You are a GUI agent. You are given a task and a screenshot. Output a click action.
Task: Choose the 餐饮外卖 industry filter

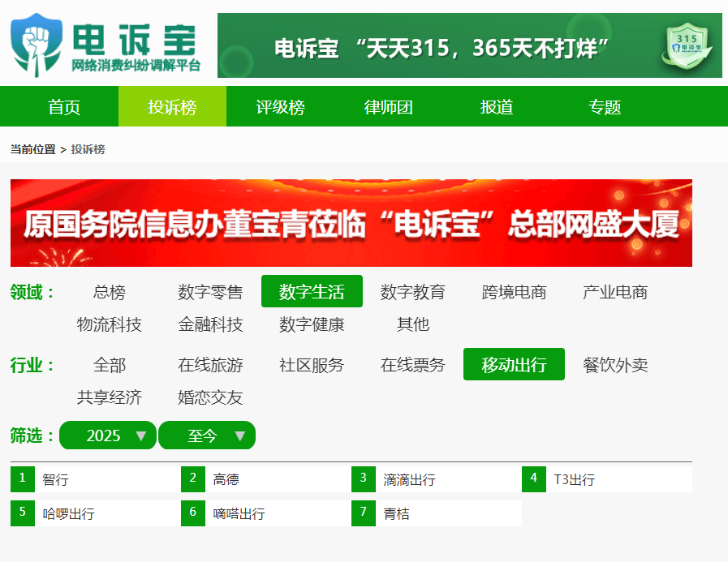click(615, 365)
